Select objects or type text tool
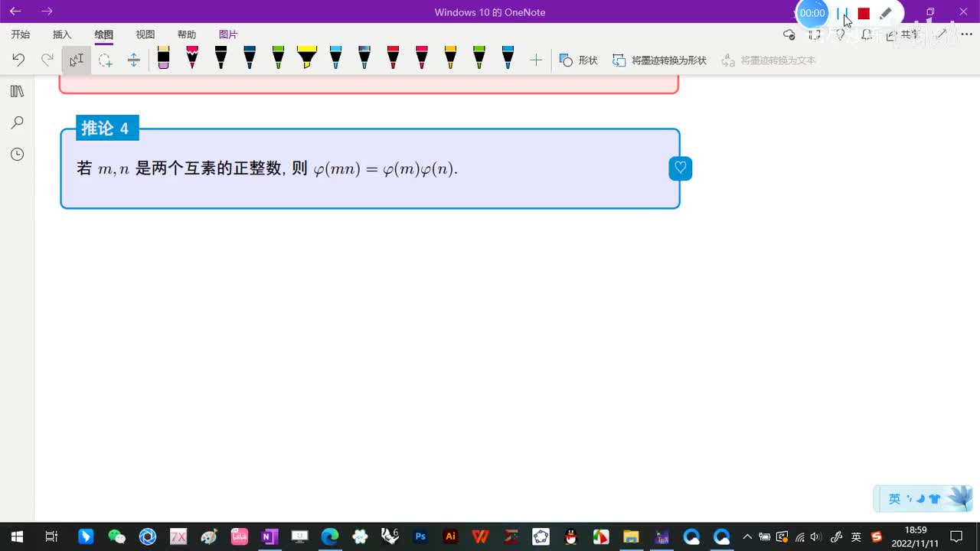The image size is (980, 551). coord(77,60)
